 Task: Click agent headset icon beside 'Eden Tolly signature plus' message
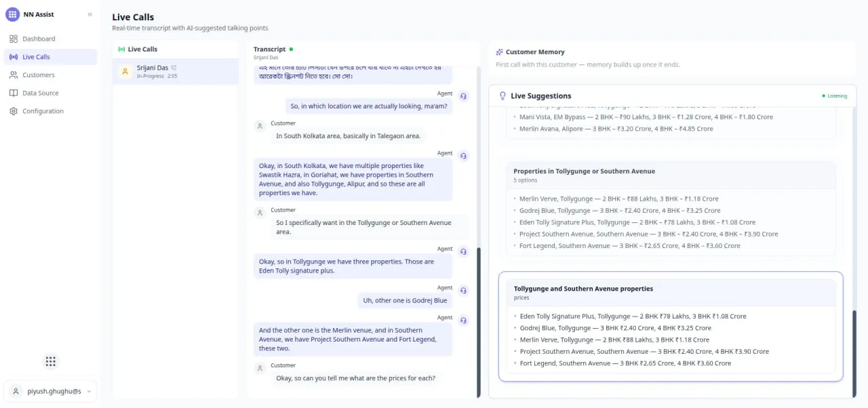463,252
